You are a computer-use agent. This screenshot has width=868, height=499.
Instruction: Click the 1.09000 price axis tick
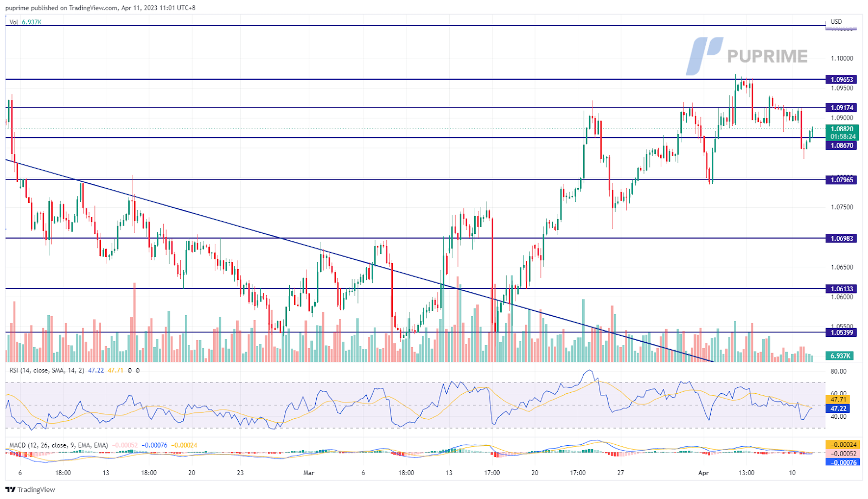pos(842,118)
